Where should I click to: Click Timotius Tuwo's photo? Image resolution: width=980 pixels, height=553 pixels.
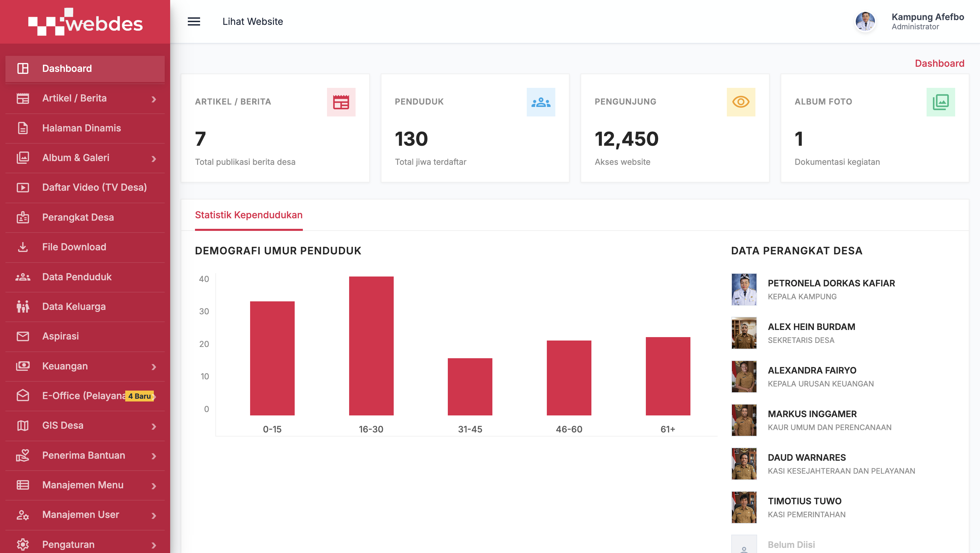tap(744, 507)
